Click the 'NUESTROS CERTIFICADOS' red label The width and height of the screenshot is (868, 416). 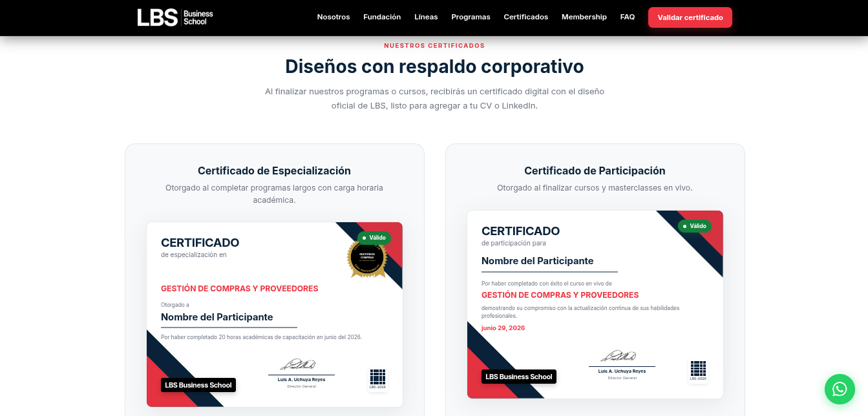click(x=434, y=46)
